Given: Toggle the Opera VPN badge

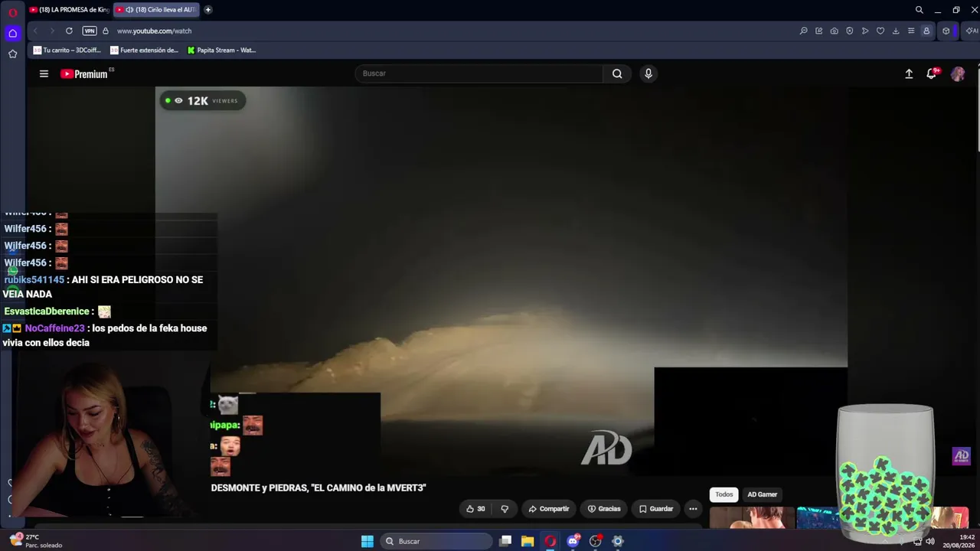Looking at the screenshot, I should [x=90, y=31].
